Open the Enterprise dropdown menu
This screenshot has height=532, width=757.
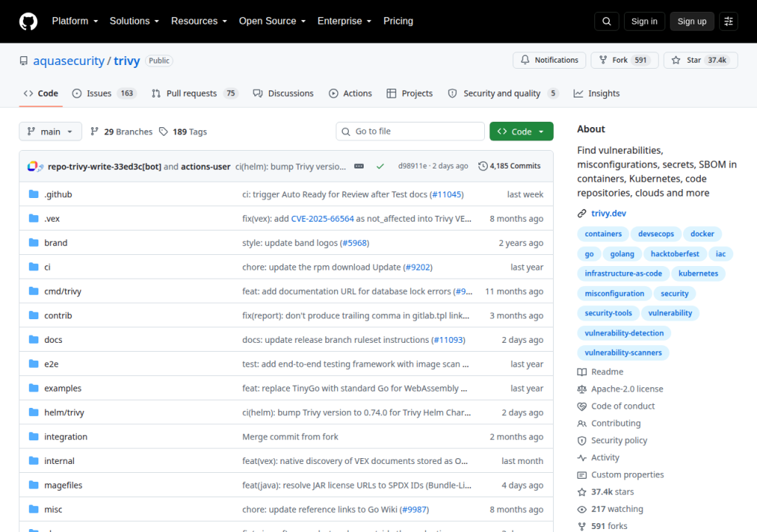pos(344,21)
